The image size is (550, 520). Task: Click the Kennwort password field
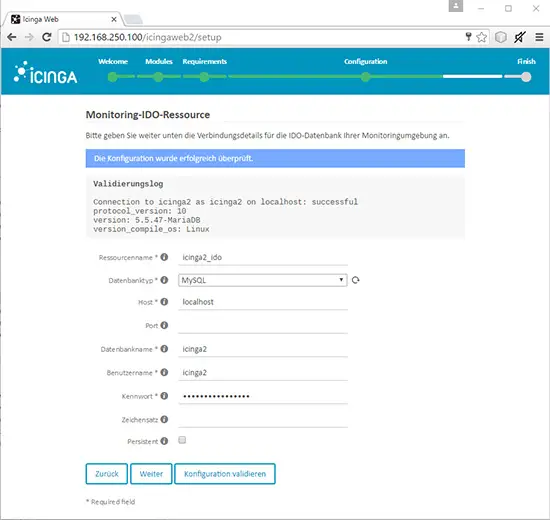tap(263, 396)
